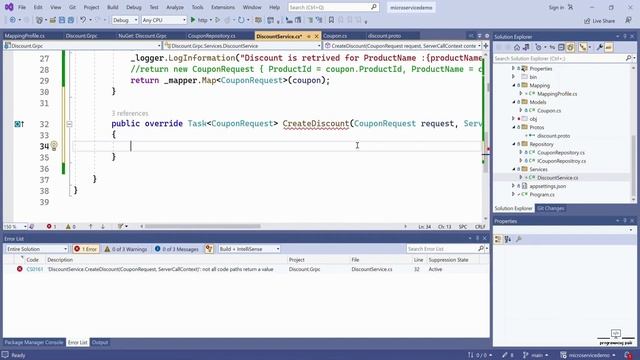Click the Property Pages wrench in Properties panel
Image resolution: width=640 pixels, height=360 pixels.
(518, 239)
